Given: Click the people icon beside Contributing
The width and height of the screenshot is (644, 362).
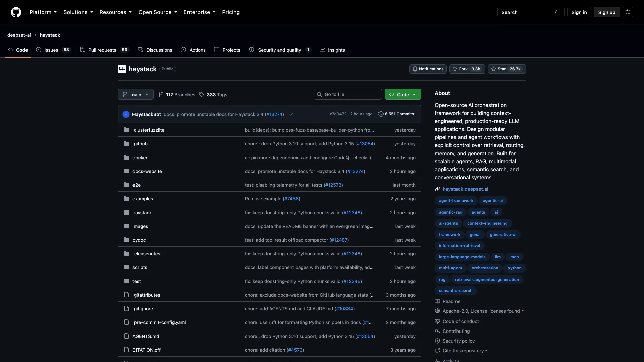Looking at the screenshot, I should tap(437, 331).
